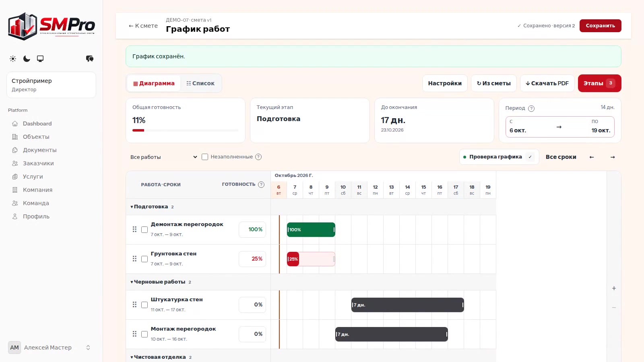Select system theme monitor icon
This screenshot has width=644, height=362.
[x=40, y=59]
